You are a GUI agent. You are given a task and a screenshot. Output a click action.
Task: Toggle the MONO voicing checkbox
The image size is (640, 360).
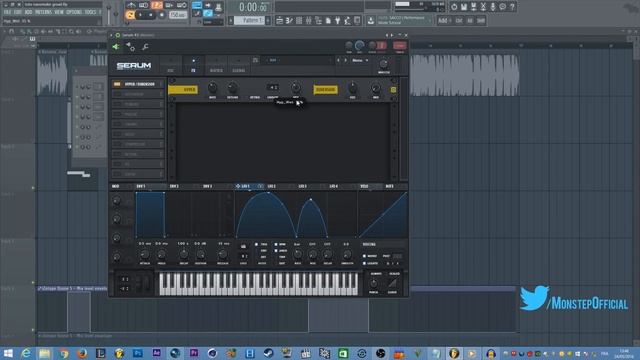(x=364, y=256)
